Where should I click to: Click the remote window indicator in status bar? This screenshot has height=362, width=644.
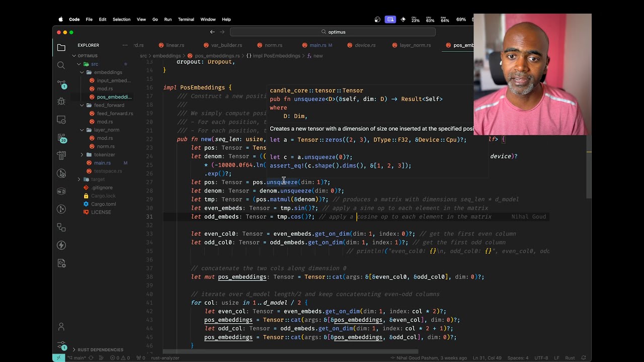[58, 358]
